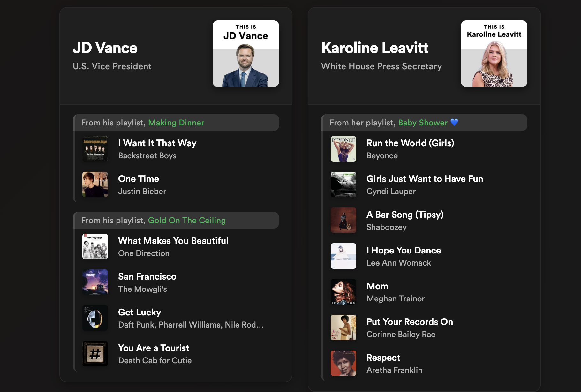Click the Daft Punk album cover
The width and height of the screenshot is (581, 392).
95,318
